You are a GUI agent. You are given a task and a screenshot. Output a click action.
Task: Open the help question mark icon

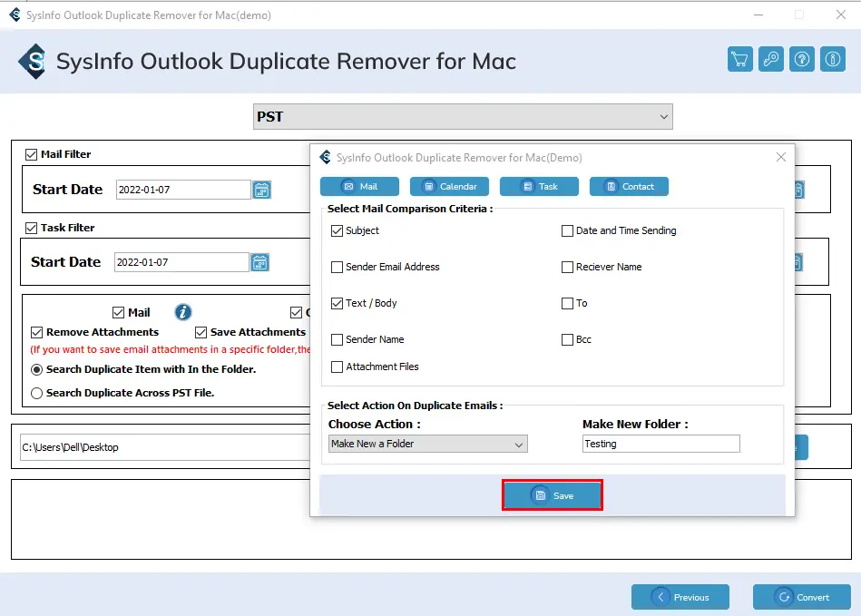point(802,59)
